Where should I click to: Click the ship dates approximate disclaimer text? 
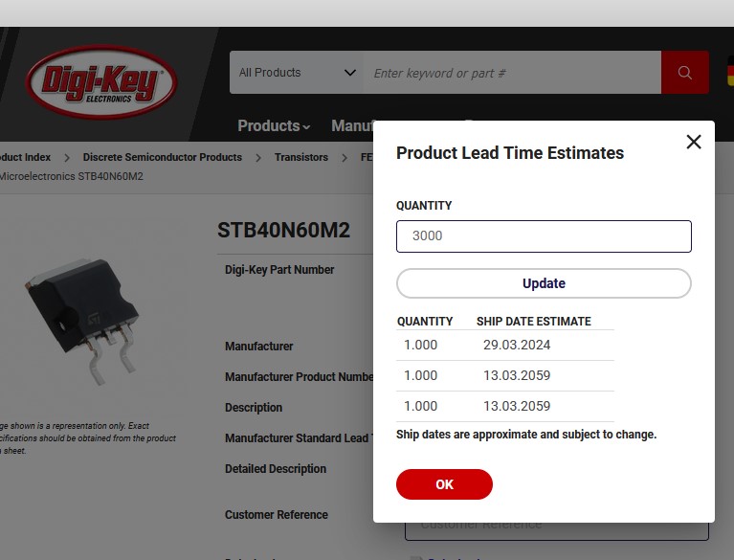click(526, 435)
